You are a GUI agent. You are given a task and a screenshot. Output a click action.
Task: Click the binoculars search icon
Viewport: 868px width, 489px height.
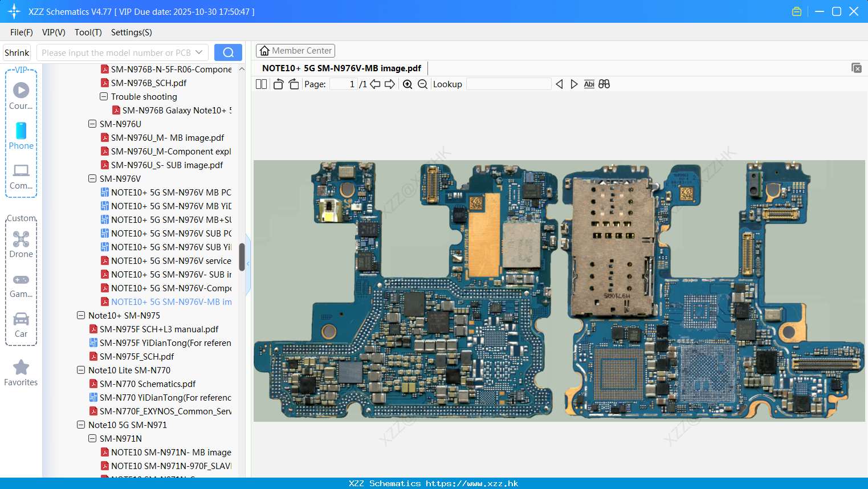(x=604, y=84)
